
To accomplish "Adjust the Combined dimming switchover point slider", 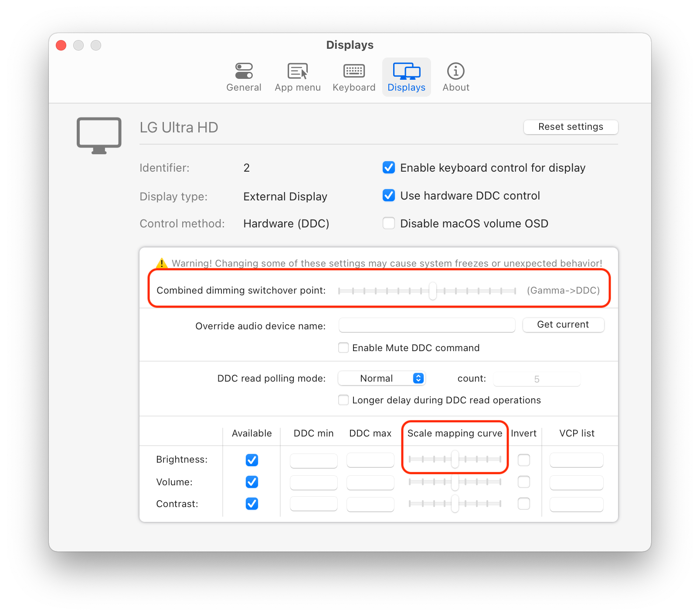I will point(432,291).
